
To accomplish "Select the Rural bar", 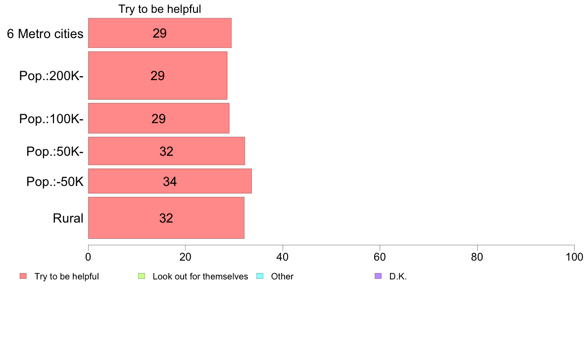I will pos(166,218).
